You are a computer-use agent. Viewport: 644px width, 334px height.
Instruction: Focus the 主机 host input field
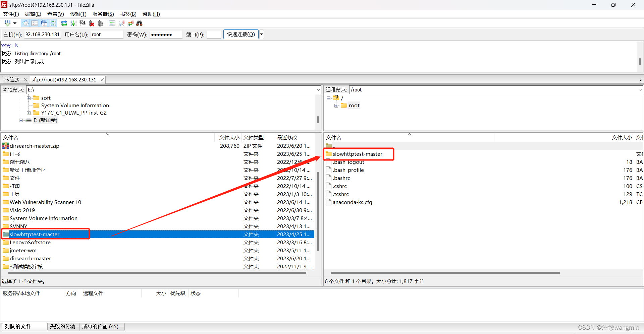[x=43, y=35]
